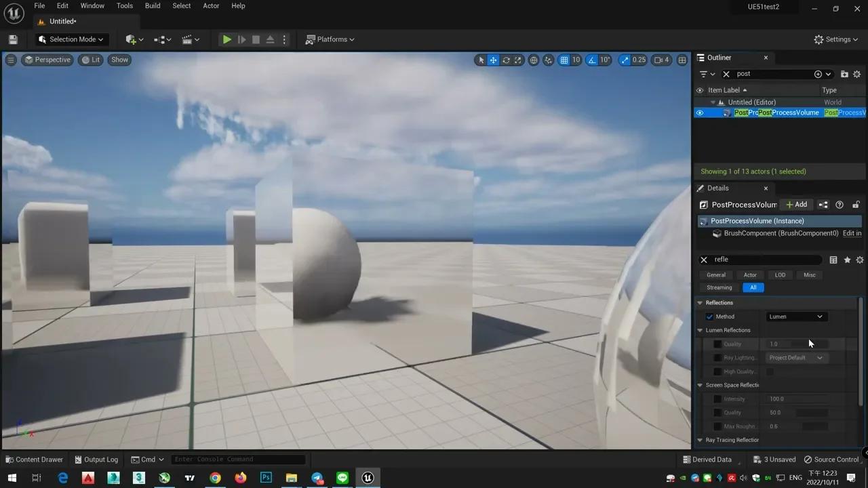Enable the Quality checkbox under Lumen Reflections
868x488 pixels.
[717, 344]
